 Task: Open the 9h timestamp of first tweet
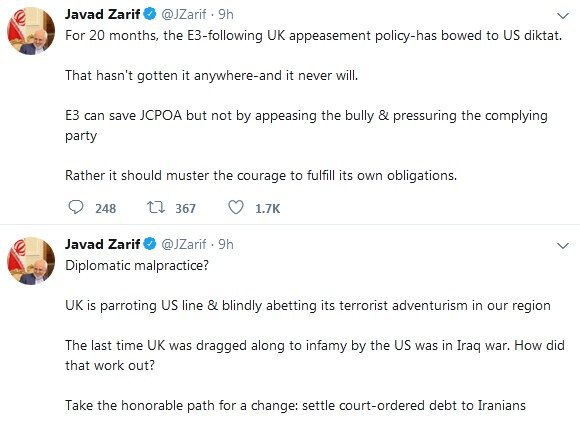point(226,14)
